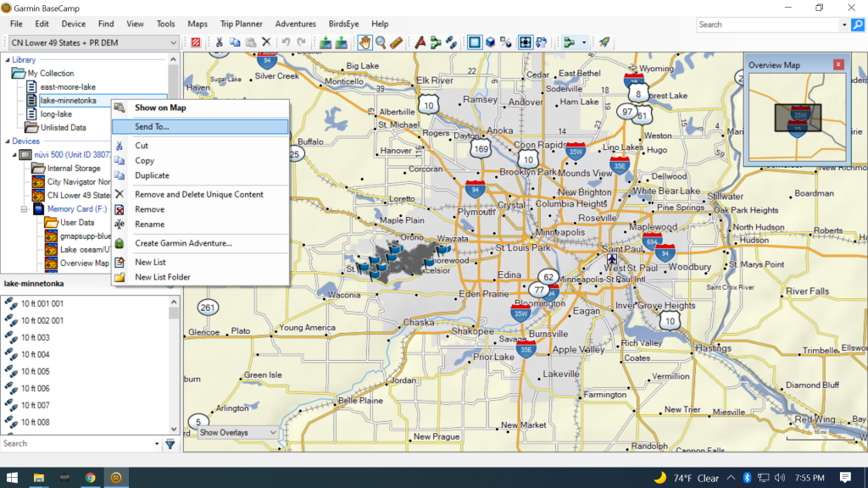Open the notification center icon

click(845, 478)
